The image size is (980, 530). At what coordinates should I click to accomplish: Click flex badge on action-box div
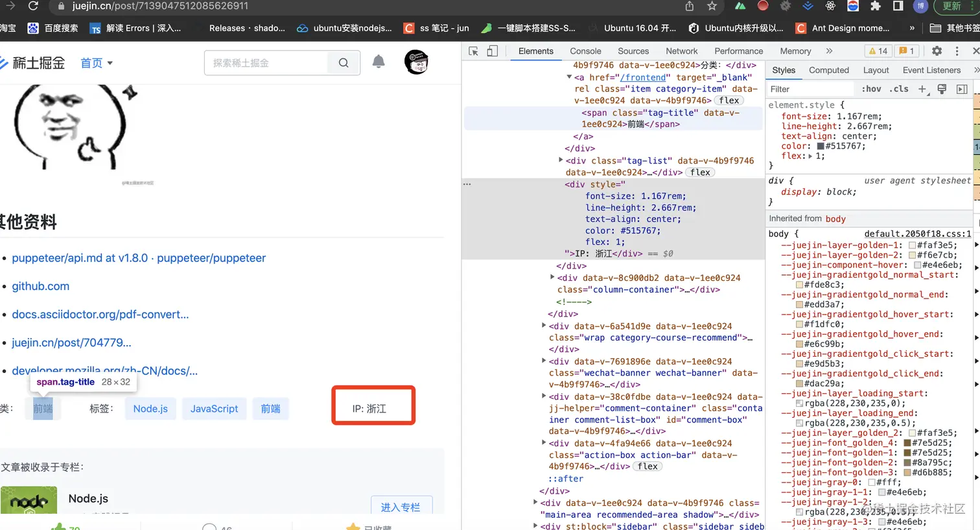click(x=647, y=466)
